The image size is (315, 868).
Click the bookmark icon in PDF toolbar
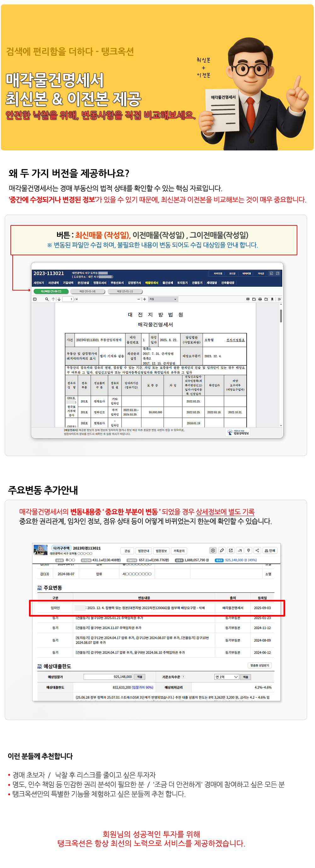tap(272, 299)
